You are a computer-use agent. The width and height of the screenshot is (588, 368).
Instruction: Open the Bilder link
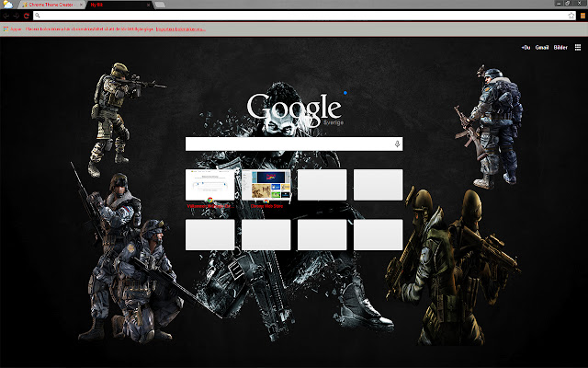tap(560, 47)
